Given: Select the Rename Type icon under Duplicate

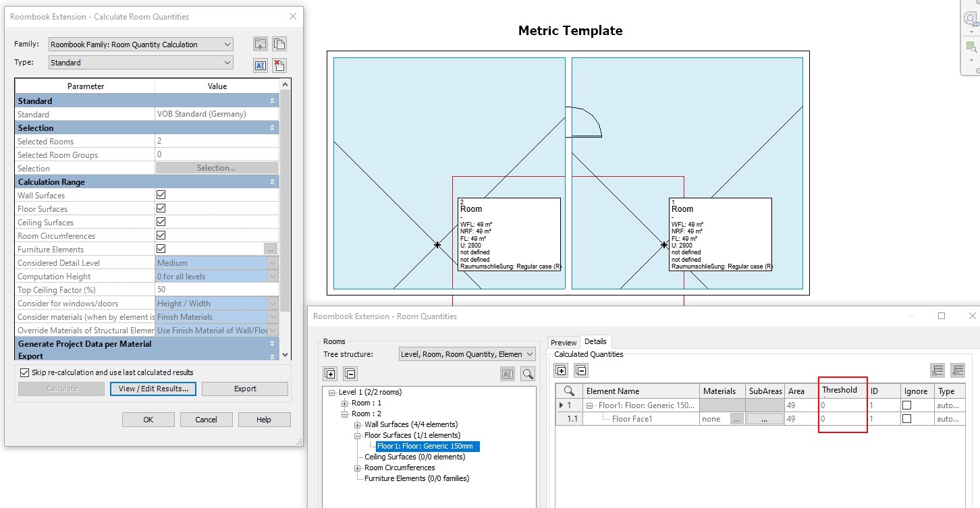Looking at the screenshot, I should tap(260, 65).
